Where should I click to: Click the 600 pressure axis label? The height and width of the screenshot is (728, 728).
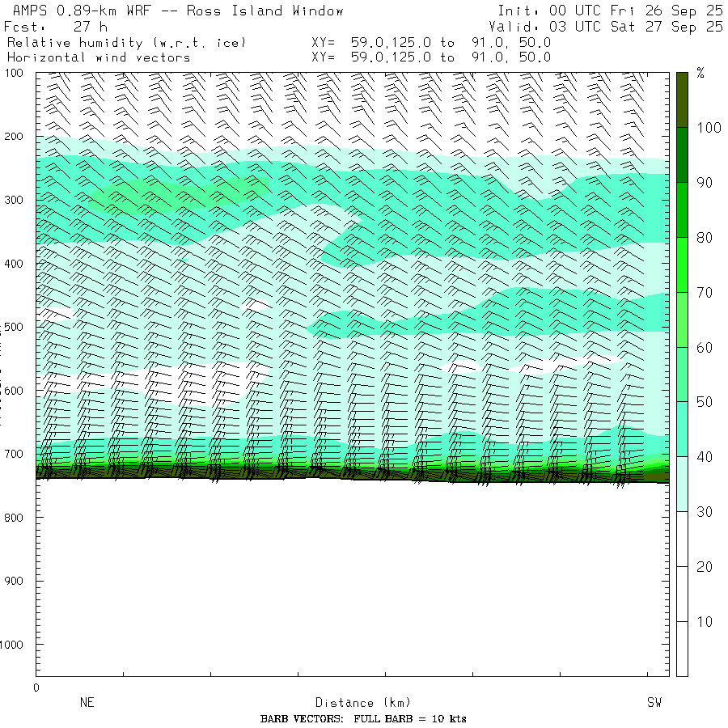pos(14,391)
